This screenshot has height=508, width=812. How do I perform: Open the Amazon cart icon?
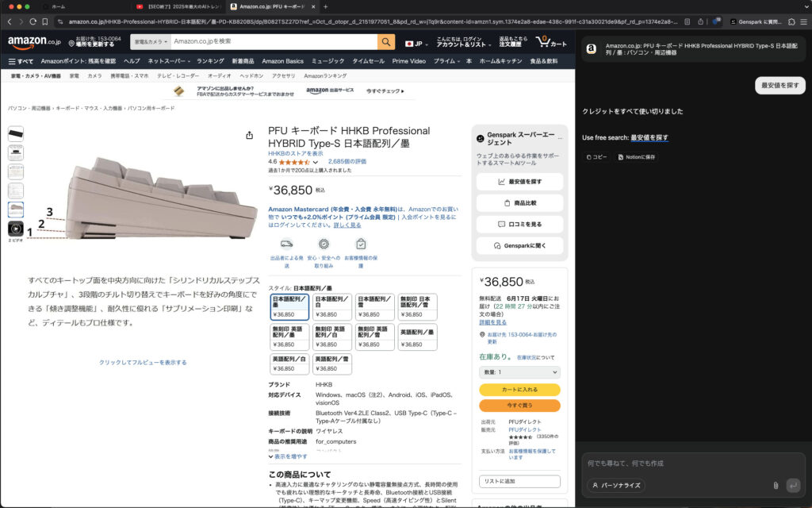(x=551, y=41)
